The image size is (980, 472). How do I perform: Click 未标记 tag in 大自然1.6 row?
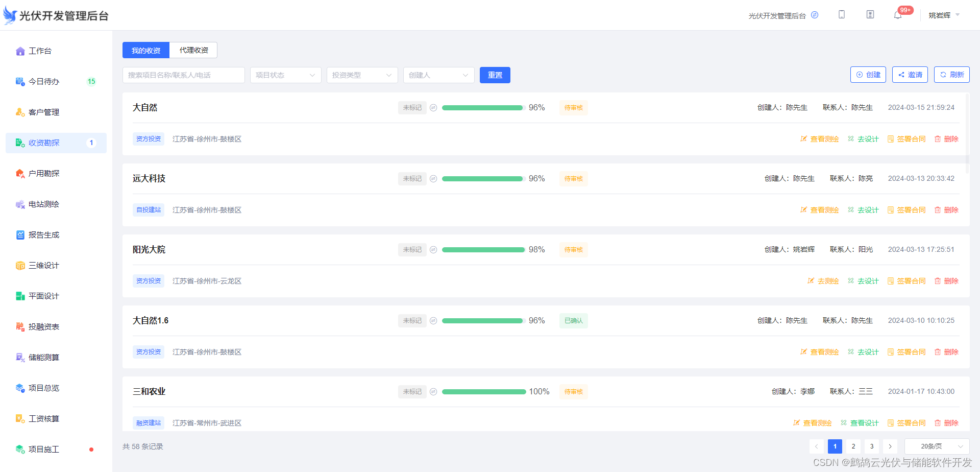pos(412,321)
